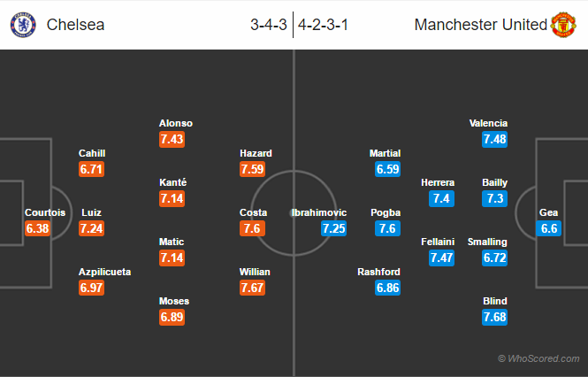588x377 pixels.
Task: Select Courtois's 6.38 rating badge
Action: click(37, 228)
